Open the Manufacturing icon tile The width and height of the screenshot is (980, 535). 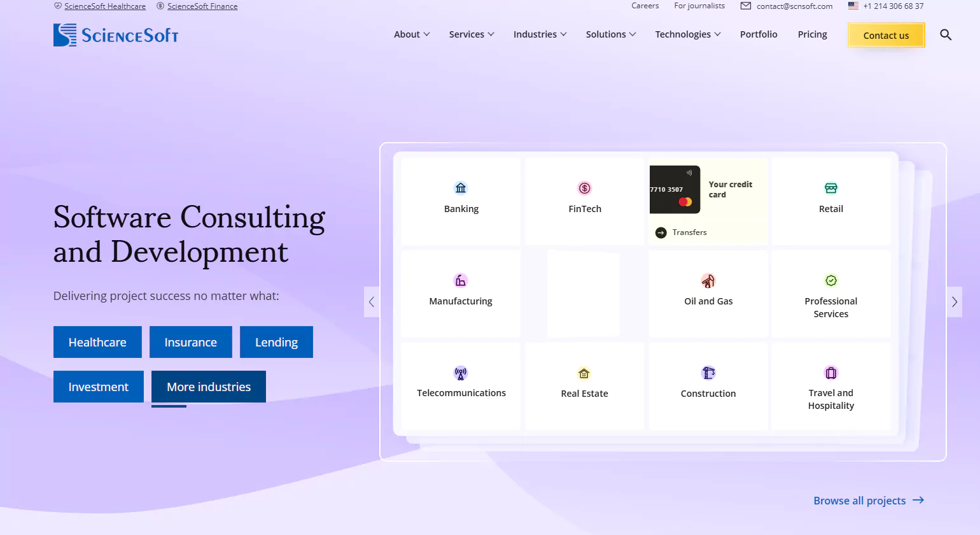click(x=460, y=281)
